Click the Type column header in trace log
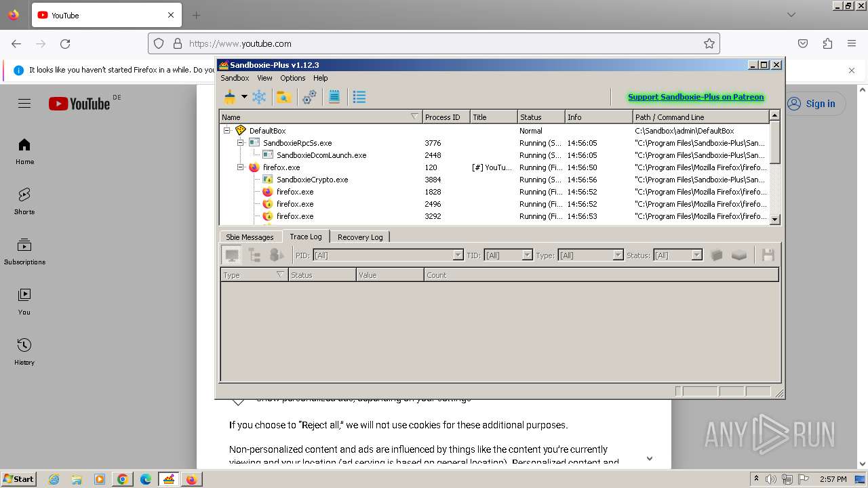The height and width of the screenshot is (488, 868). (254, 275)
